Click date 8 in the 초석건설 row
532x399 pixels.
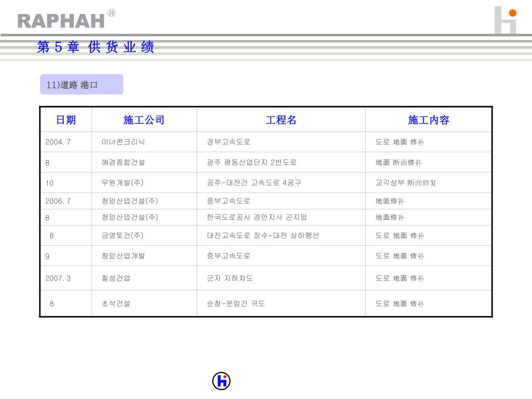tap(51, 304)
